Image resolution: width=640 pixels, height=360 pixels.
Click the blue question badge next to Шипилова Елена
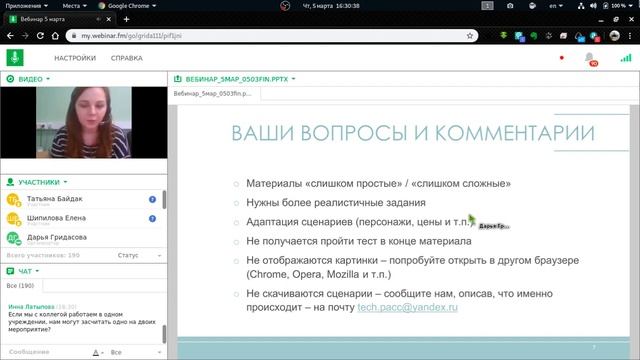[x=152, y=218]
